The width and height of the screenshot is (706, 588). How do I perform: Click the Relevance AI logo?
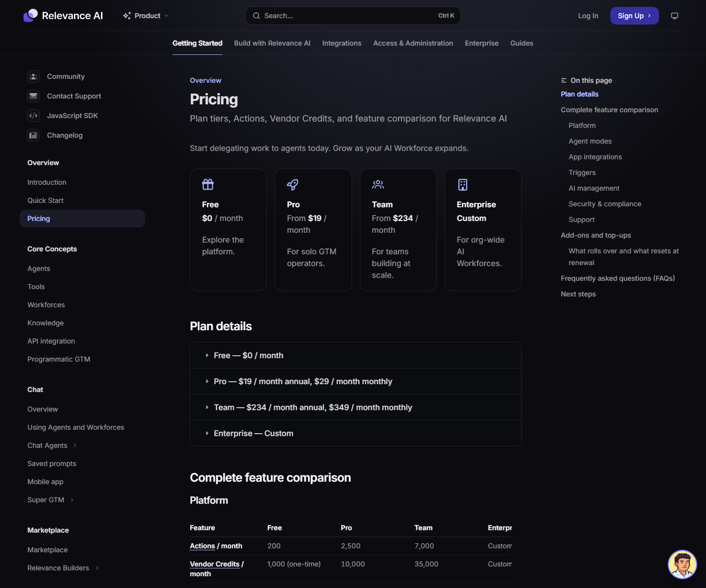pos(63,16)
